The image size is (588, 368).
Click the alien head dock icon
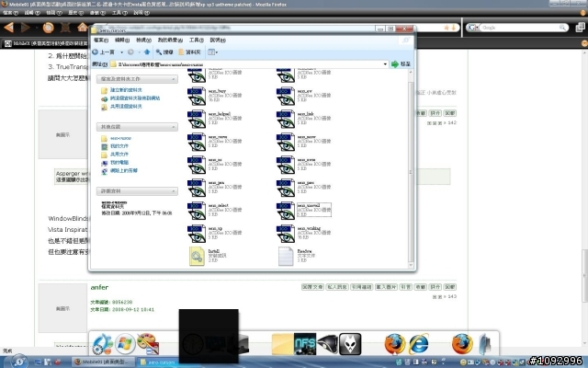click(350, 343)
